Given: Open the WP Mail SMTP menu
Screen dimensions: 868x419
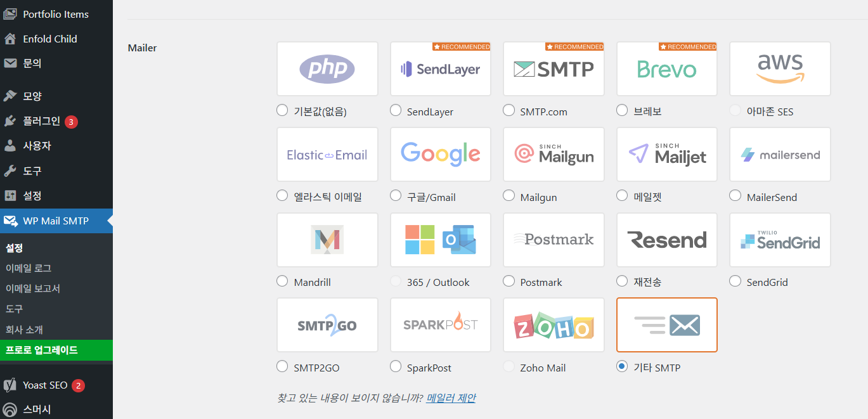Looking at the screenshot, I should [x=56, y=221].
